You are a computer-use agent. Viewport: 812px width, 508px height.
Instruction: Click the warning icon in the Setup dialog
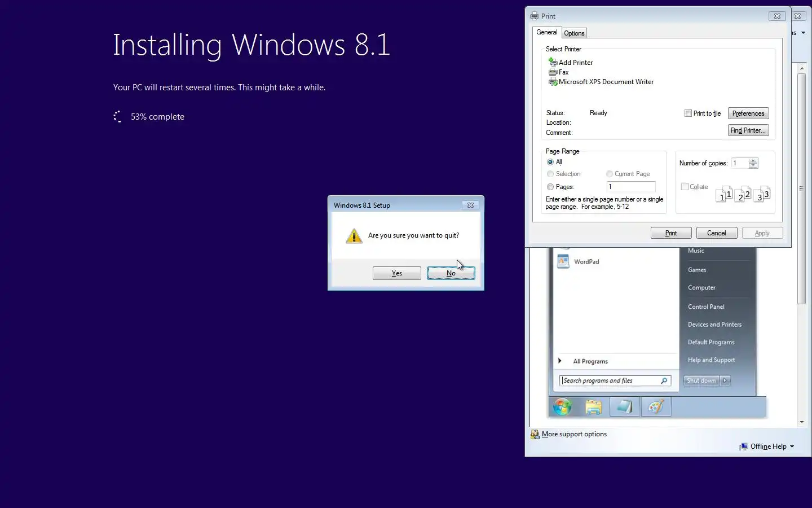tap(354, 236)
